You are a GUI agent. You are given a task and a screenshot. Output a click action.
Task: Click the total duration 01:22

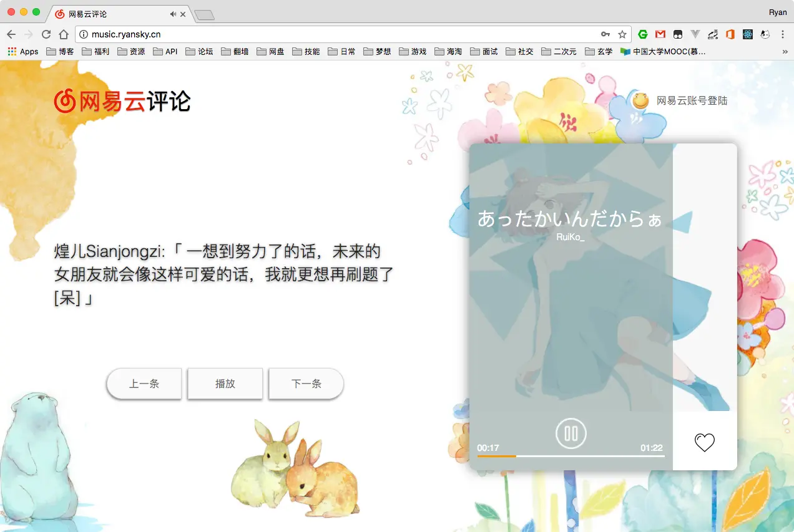[652, 448]
